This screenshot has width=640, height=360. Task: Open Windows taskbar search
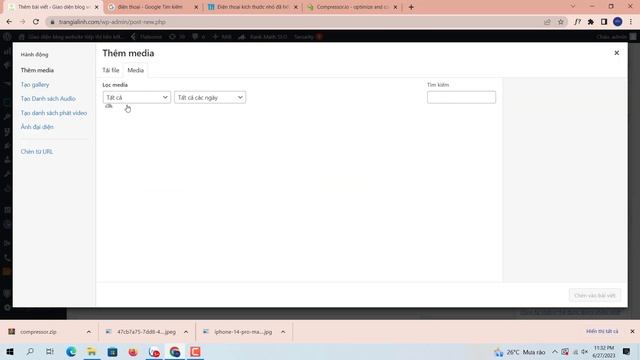coord(30,352)
